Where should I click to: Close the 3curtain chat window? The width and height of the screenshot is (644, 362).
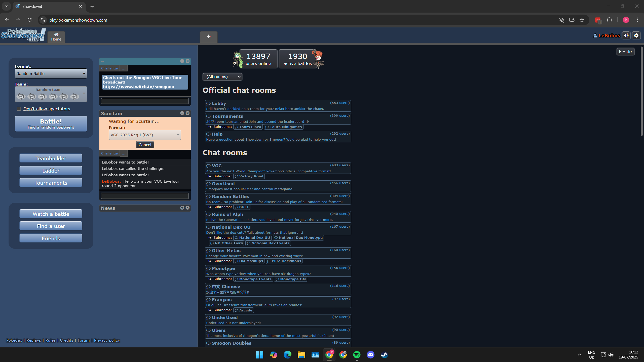[187, 113]
